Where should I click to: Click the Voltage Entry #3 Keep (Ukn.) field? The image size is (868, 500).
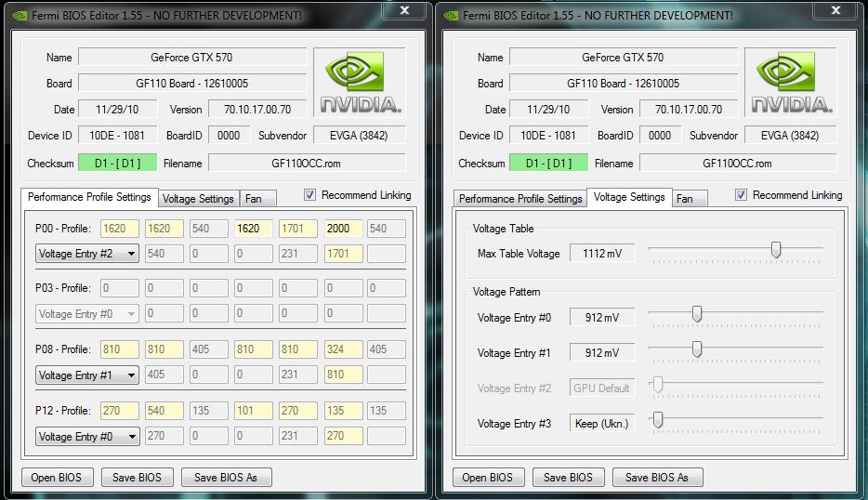point(601,424)
